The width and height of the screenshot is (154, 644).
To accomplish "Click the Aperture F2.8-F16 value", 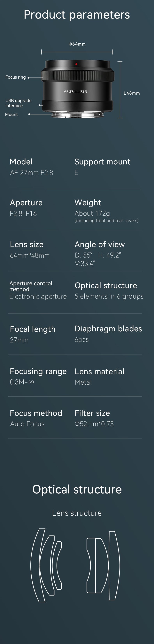I will [23, 214].
